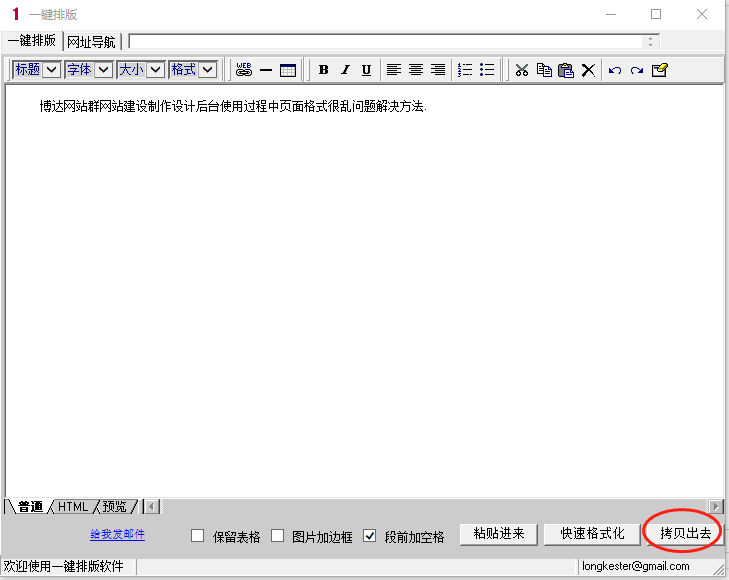Insert a table
The image size is (729, 580).
[x=288, y=70]
